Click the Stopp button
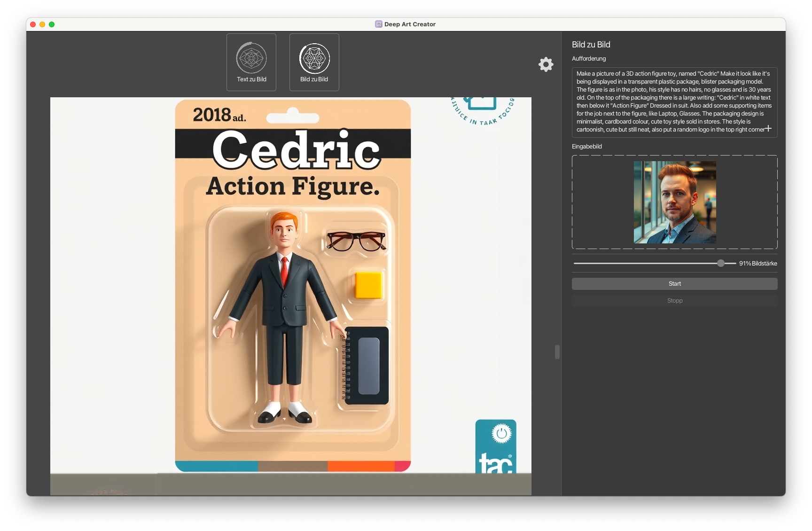The width and height of the screenshot is (812, 531). click(674, 300)
